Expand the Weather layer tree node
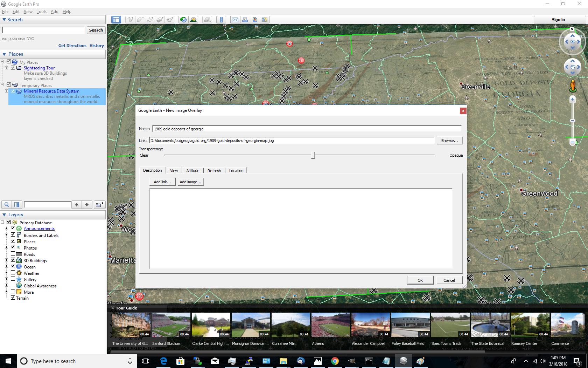Image resolution: width=588 pixels, height=368 pixels. click(x=6, y=273)
